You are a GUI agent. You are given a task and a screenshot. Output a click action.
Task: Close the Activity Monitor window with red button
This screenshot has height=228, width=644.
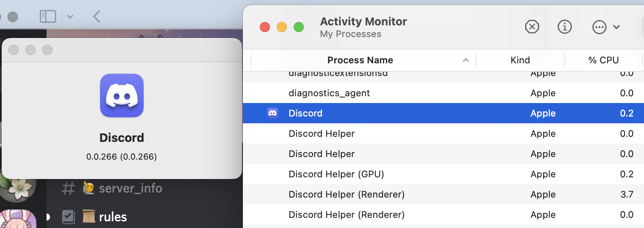(x=265, y=27)
